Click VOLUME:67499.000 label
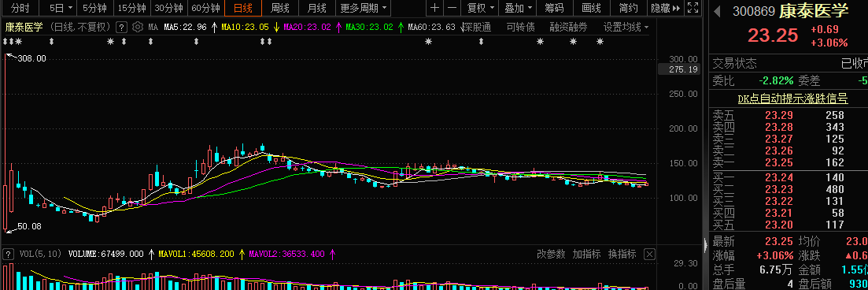 [106, 254]
